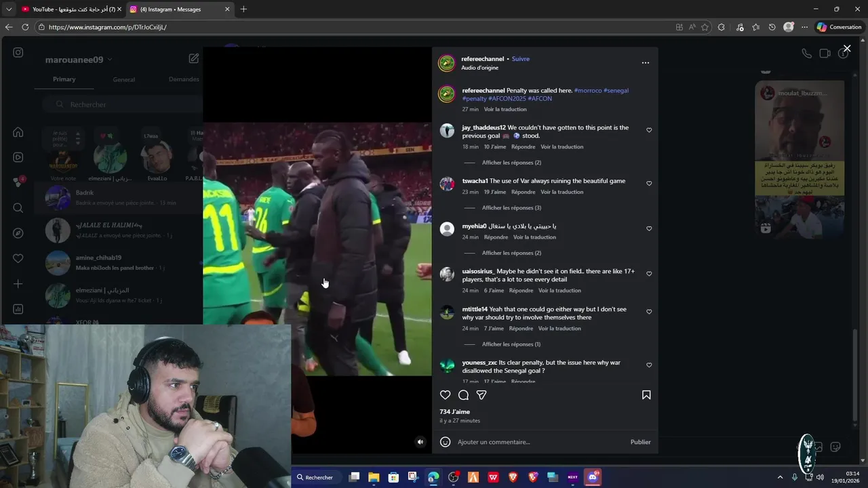Like myehia0's comment
Viewport: 868px width, 488px height.
[649, 229]
